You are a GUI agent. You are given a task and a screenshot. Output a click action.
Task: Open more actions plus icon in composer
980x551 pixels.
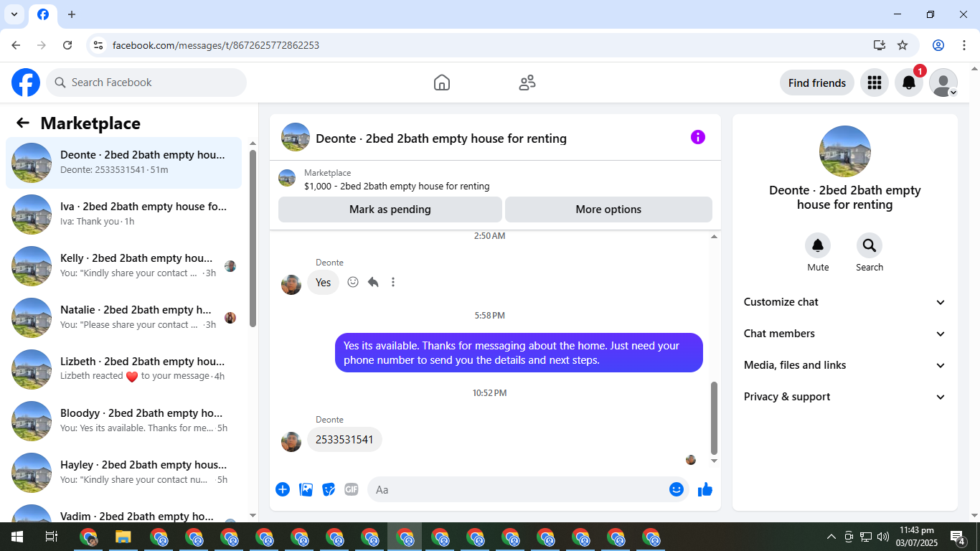tap(283, 489)
